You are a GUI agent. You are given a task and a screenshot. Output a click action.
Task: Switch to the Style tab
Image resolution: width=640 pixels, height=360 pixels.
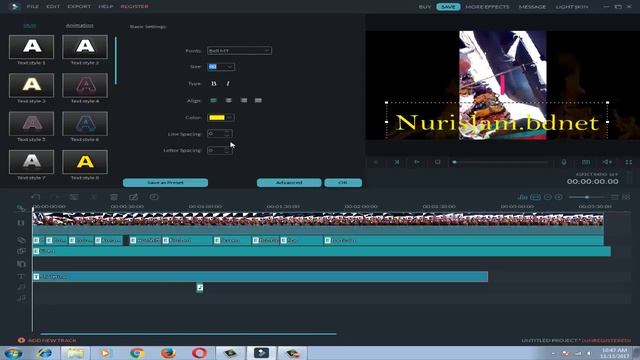29,26
